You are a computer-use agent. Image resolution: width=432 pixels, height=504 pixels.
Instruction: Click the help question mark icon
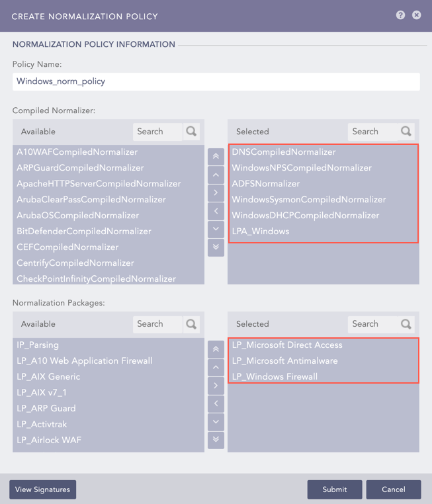(x=400, y=15)
